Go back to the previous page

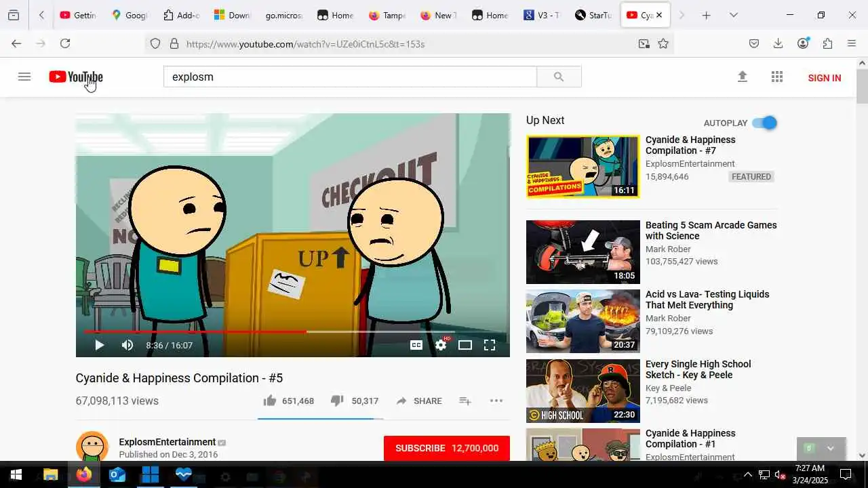point(16,43)
